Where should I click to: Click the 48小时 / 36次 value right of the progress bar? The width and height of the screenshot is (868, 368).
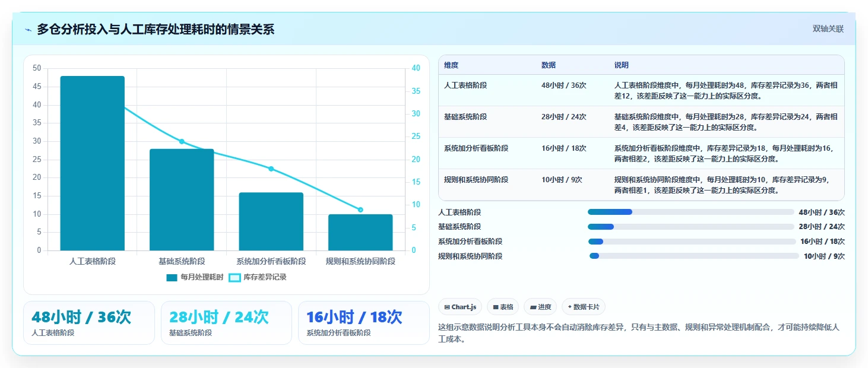click(x=822, y=212)
